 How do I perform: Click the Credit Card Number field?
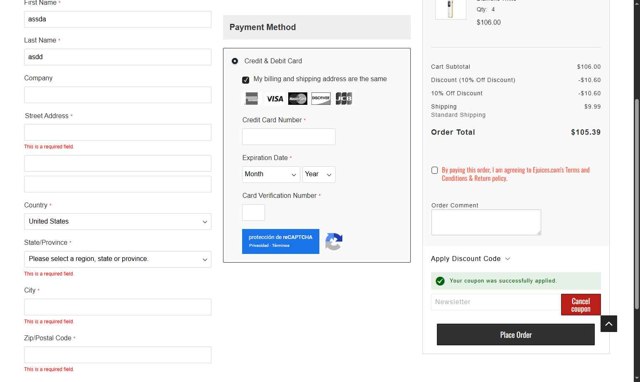tap(289, 136)
